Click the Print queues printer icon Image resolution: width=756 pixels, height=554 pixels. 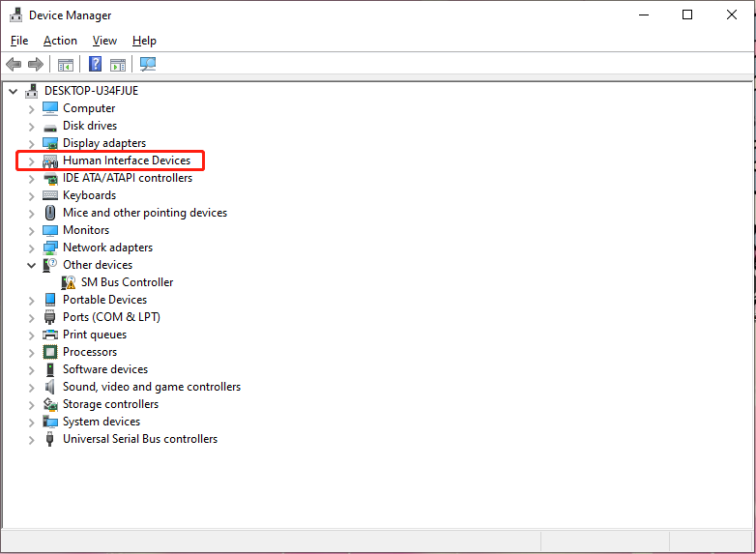50,335
